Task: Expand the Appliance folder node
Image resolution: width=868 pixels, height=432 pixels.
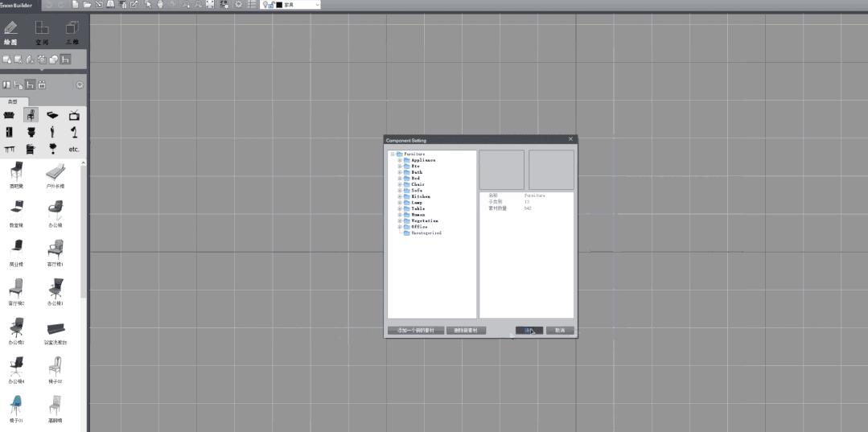Action: [400, 160]
